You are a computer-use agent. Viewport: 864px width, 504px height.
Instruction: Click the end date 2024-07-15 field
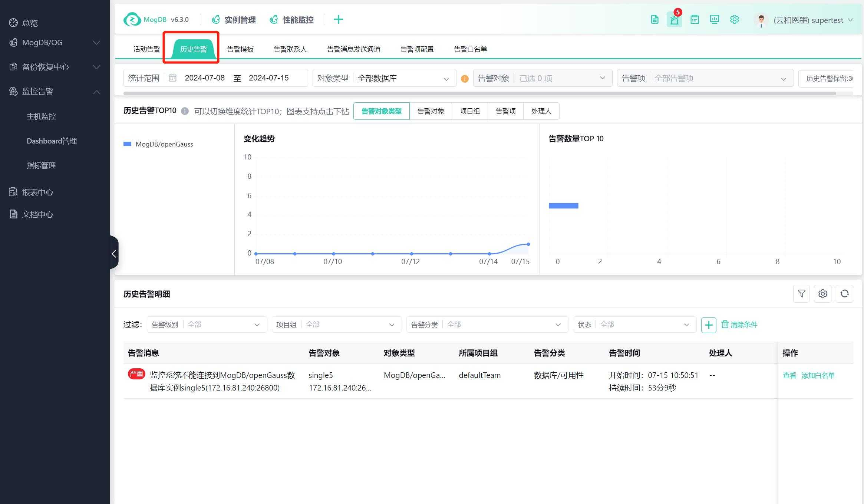point(269,78)
